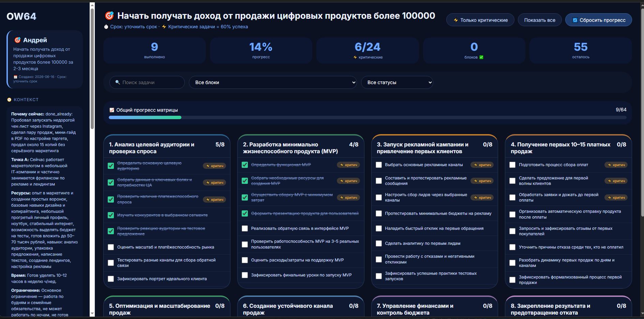Click the Поиск задачи search field

[147, 82]
